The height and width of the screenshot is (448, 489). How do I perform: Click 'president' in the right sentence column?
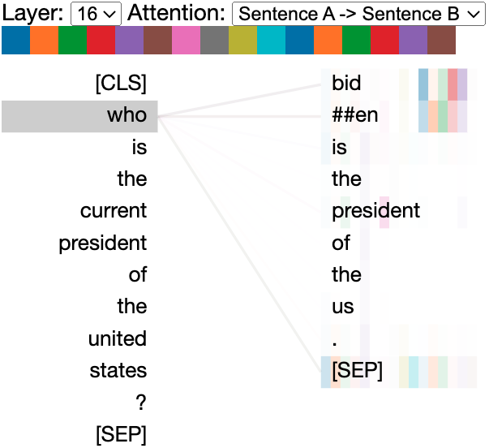coord(375,211)
